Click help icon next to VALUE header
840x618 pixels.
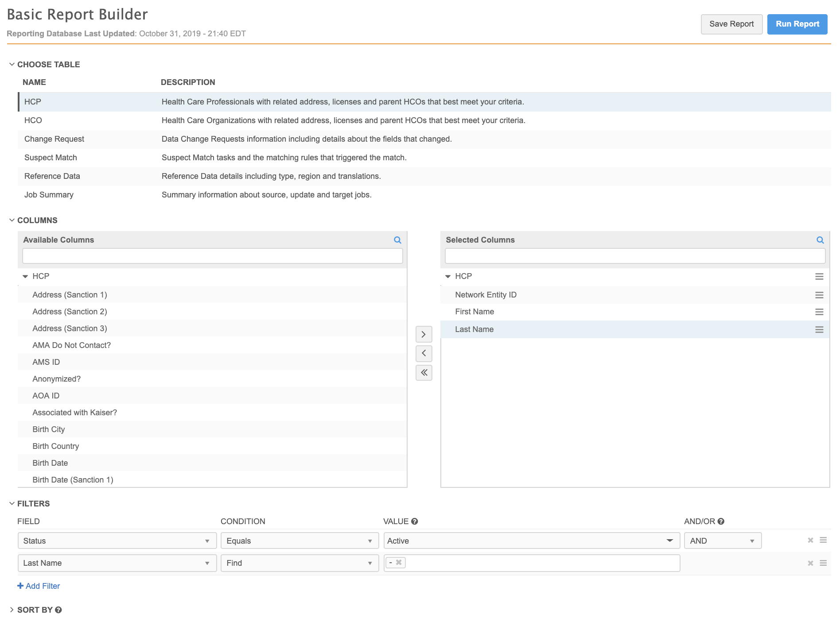coord(415,521)
